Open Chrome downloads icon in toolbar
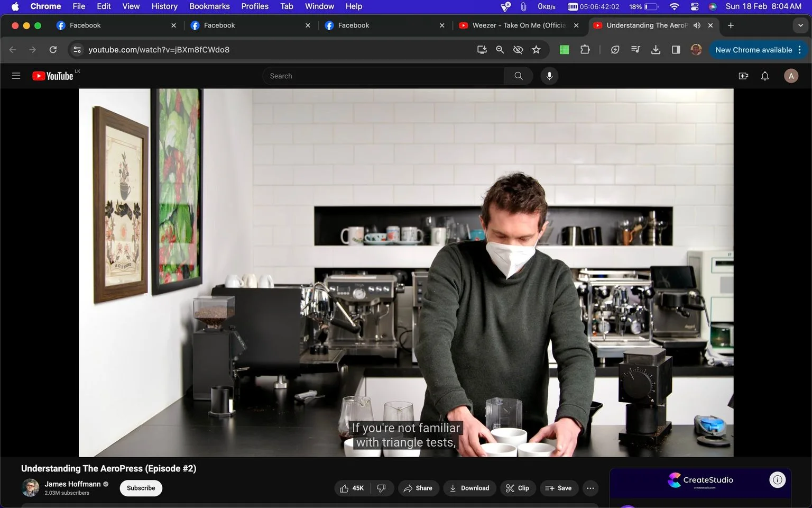 click(656, 50)
